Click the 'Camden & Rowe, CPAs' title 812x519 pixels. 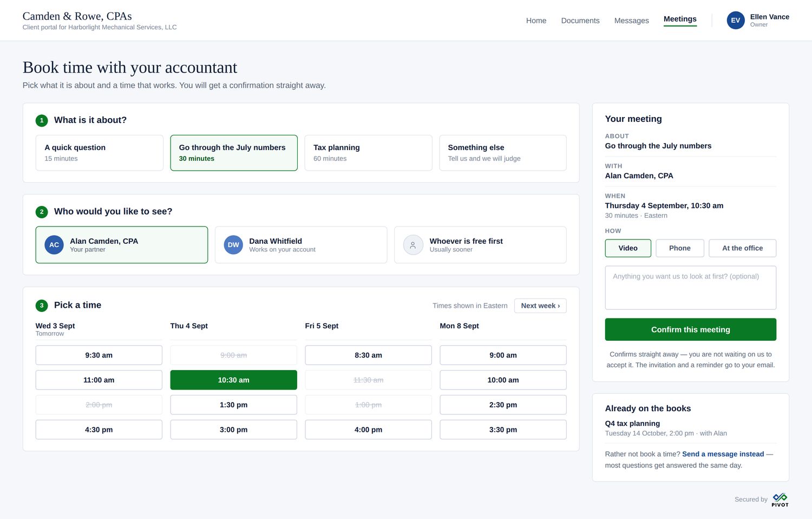pyautogui.click(x=77, y=16)
